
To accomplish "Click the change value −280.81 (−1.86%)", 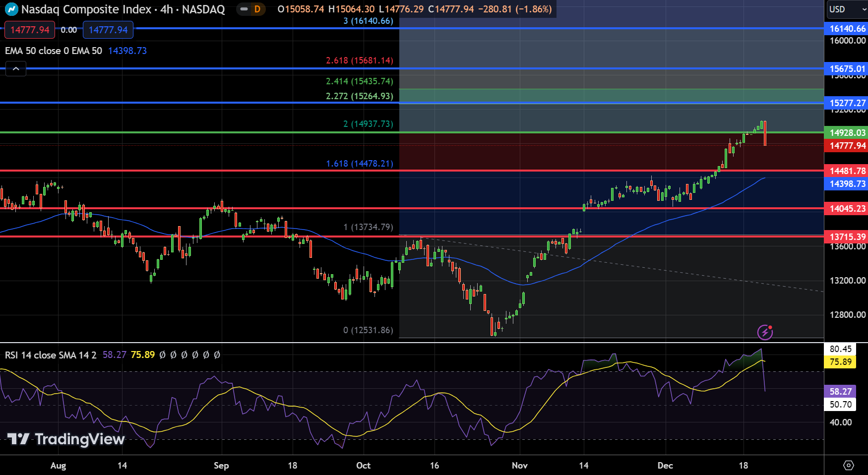I will [515, 9].
